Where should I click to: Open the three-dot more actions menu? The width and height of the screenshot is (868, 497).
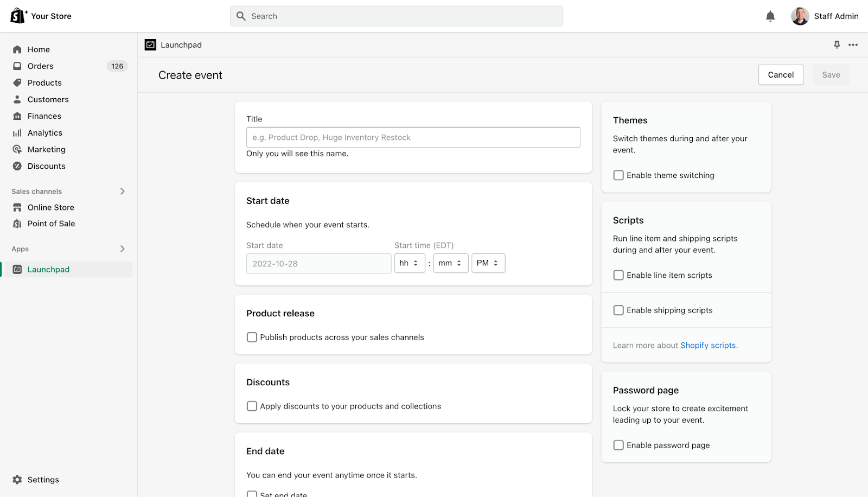pos(853,45)
